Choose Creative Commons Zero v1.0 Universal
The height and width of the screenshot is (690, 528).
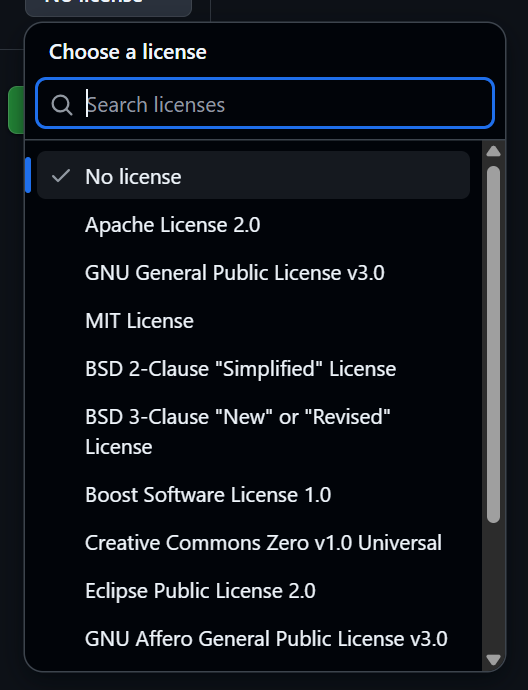tap(253, 543)
